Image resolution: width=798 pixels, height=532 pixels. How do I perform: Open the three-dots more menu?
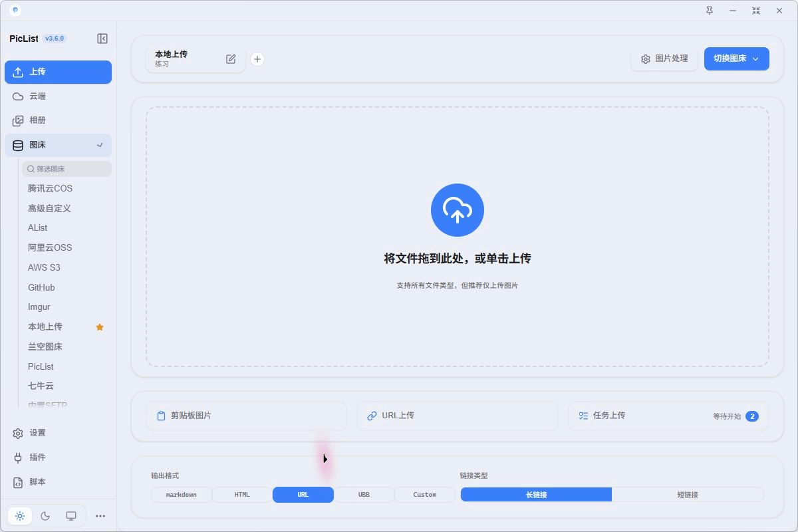100,515
